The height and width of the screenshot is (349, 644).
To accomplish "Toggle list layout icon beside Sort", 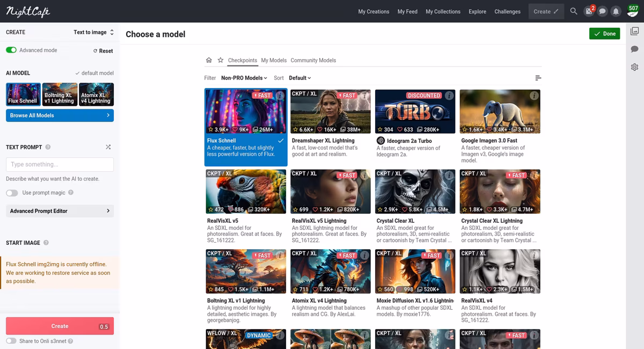I will click(x=538, y=78).
